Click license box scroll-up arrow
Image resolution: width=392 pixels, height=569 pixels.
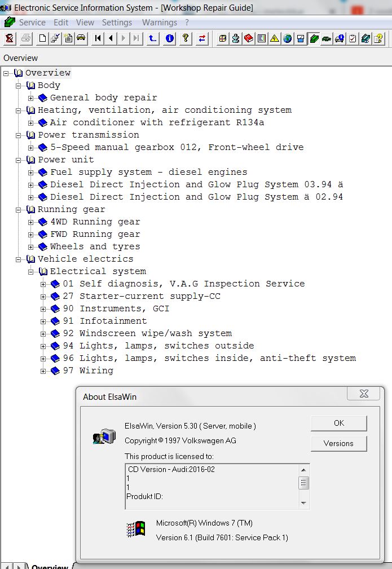point(304,470)
